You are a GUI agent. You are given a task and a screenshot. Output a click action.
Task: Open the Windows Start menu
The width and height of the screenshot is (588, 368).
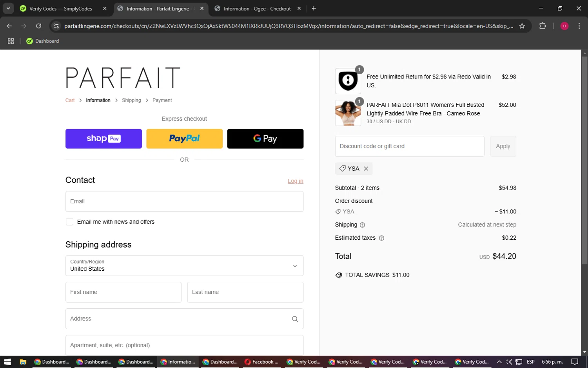click(x=7, y=362)
